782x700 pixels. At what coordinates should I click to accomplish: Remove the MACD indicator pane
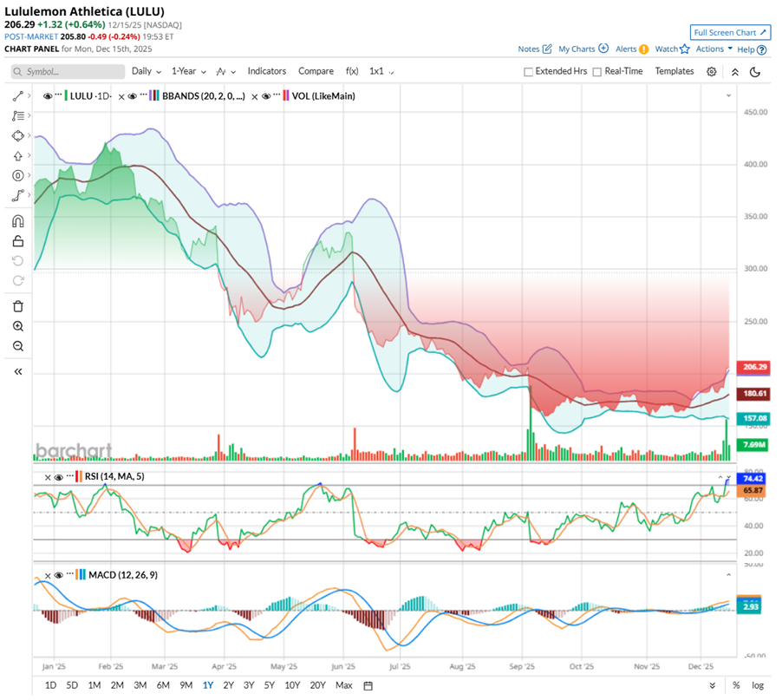48,576
